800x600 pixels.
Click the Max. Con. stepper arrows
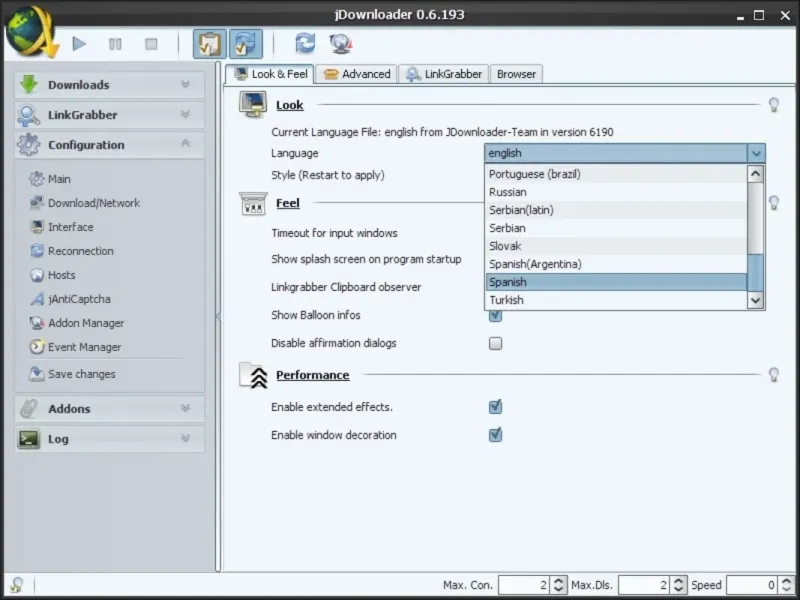click(558, 585)
